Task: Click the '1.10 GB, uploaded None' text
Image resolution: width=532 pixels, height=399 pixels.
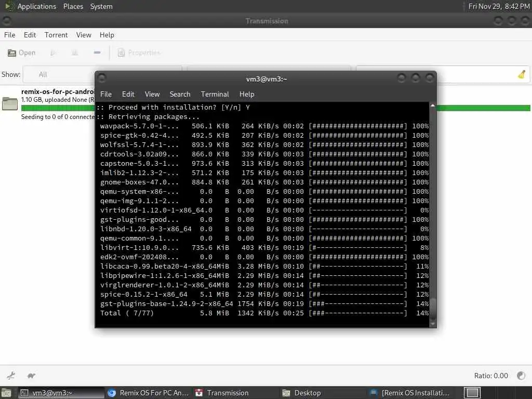Action: 58,100
